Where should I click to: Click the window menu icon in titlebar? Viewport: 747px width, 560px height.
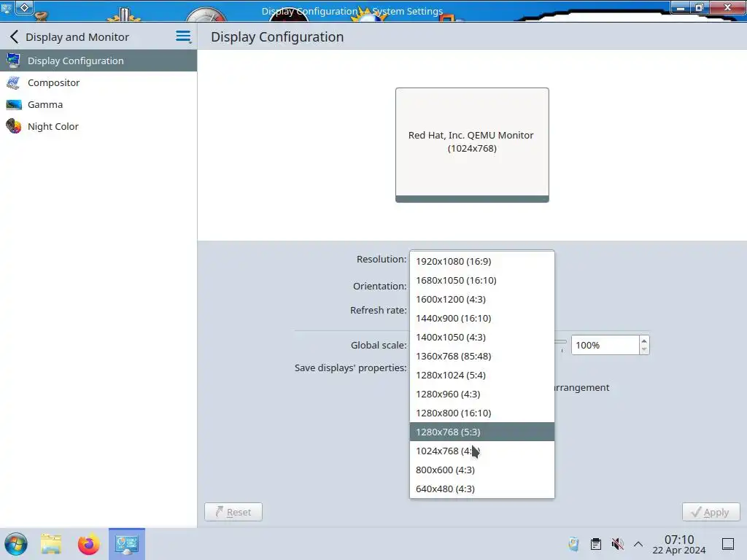pyautogui.click(x=7, y=7)
